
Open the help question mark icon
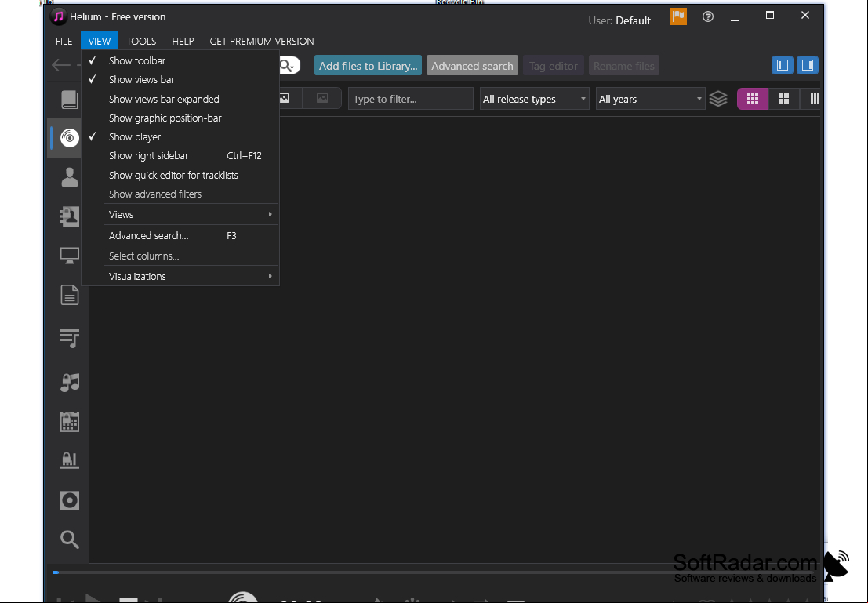point(707,16)
